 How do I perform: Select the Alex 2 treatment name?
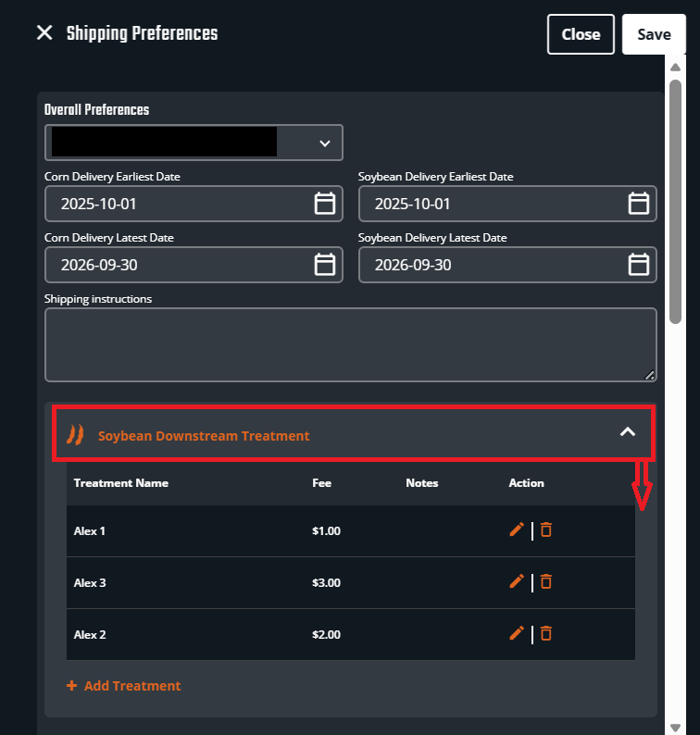[90, 635]
